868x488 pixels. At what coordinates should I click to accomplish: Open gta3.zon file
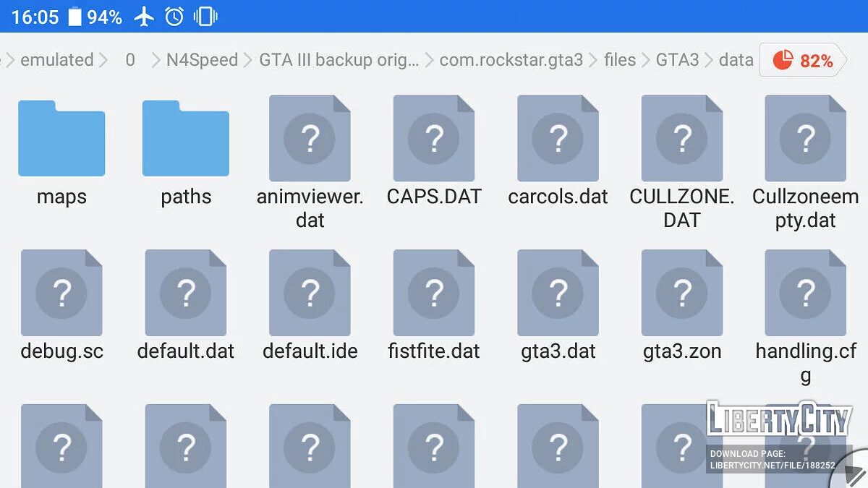click(682, 294)
